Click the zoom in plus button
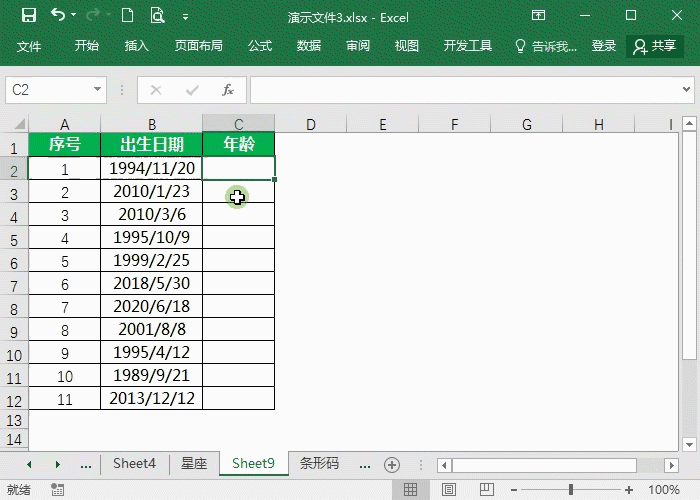This screenshot has height=500, width=700. [x=629, y=490]
